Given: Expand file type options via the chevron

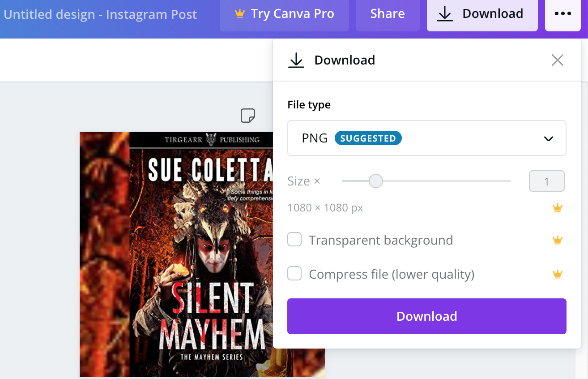Looking at the screenshot, I should point(548,138).
